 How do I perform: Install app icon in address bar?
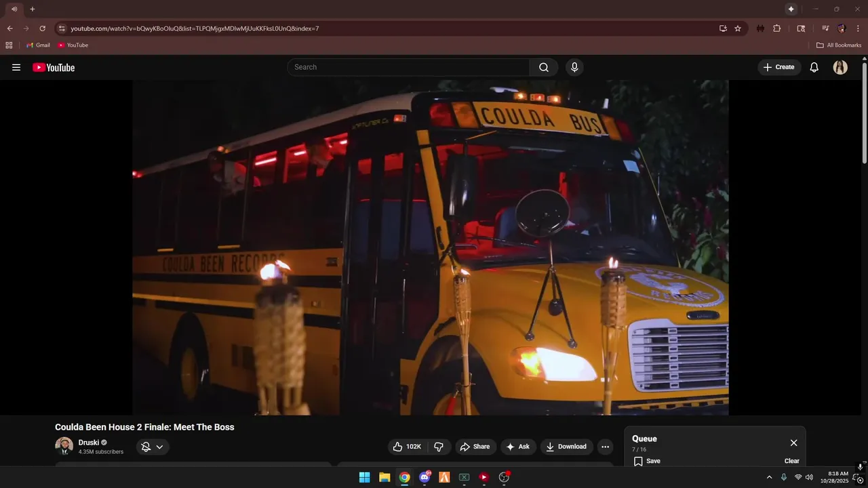(723, 28)
